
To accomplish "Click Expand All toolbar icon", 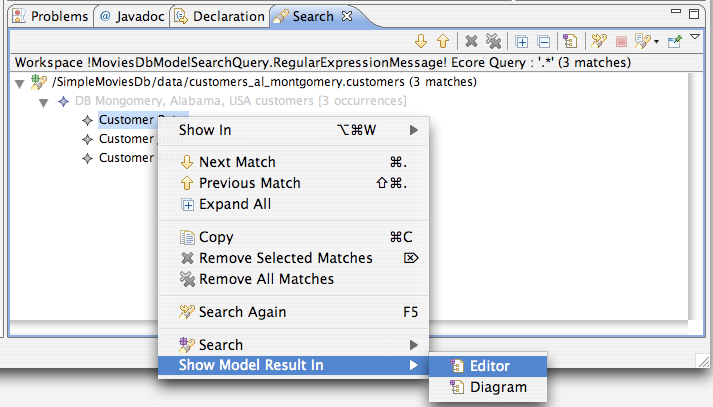I will pos(522,42).
